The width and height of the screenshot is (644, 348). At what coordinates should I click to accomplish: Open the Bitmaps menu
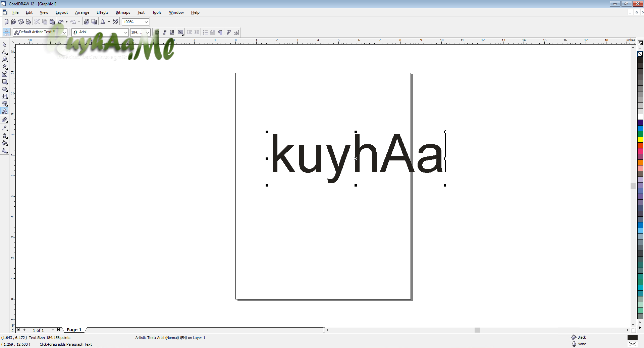click(x=123, y=12)
